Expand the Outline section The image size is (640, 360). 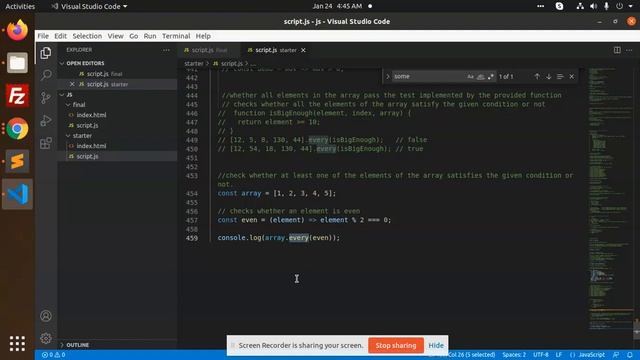tap(78, 345)
